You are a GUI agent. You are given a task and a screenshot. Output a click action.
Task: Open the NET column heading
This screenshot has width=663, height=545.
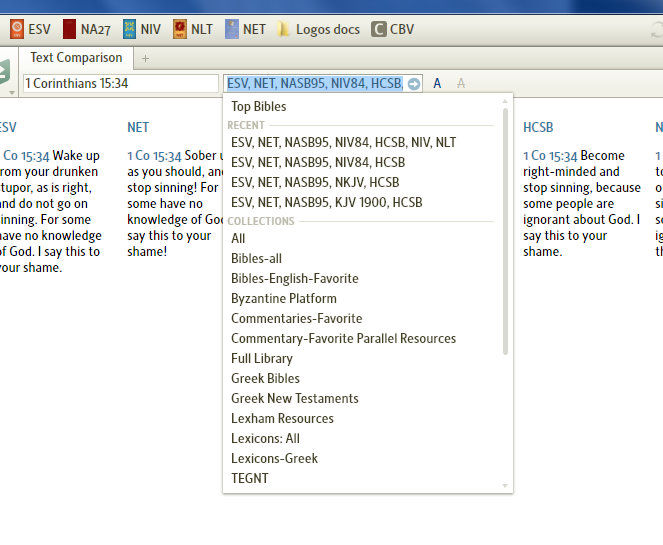click(138, 127)
